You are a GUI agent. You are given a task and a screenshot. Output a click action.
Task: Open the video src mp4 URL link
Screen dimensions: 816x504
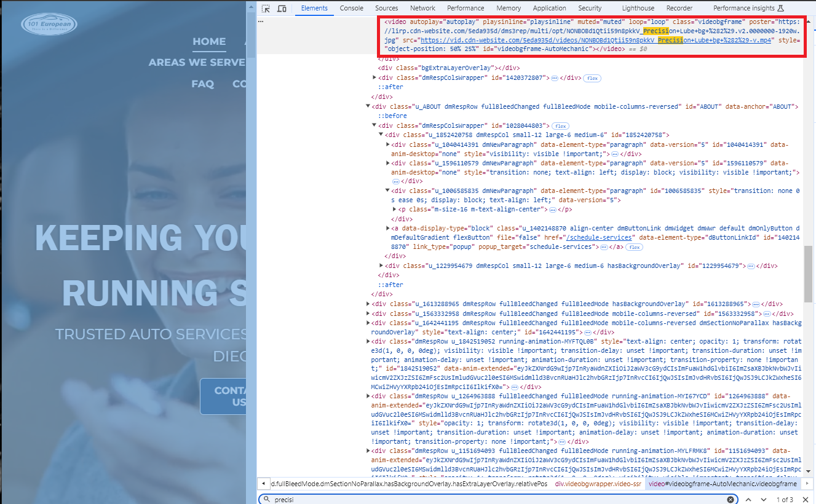(x=596, y=40)
